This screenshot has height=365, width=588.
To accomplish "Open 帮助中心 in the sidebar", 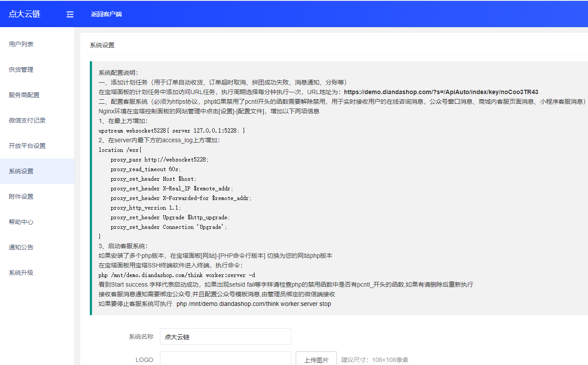I will (x=37, y=222).
